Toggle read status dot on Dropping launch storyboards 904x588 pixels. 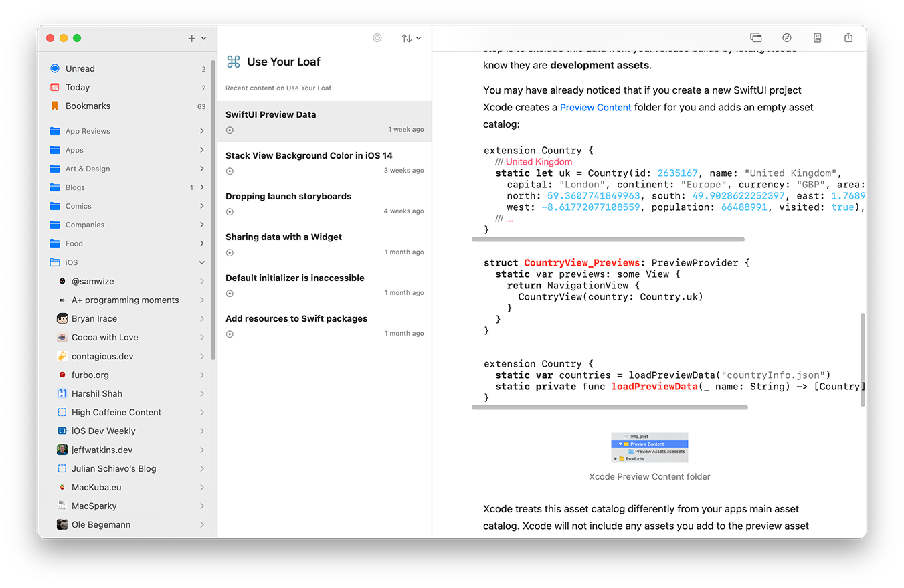tap(230, 211)
